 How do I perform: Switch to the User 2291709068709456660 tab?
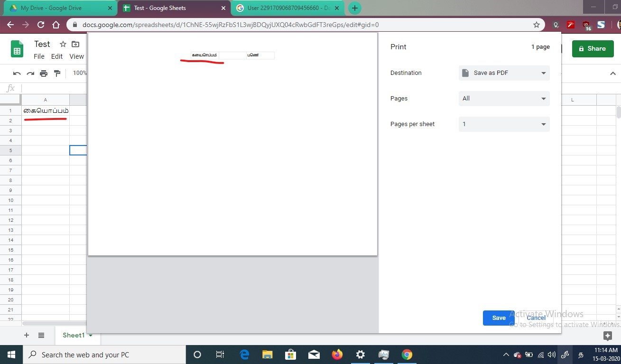288,8
